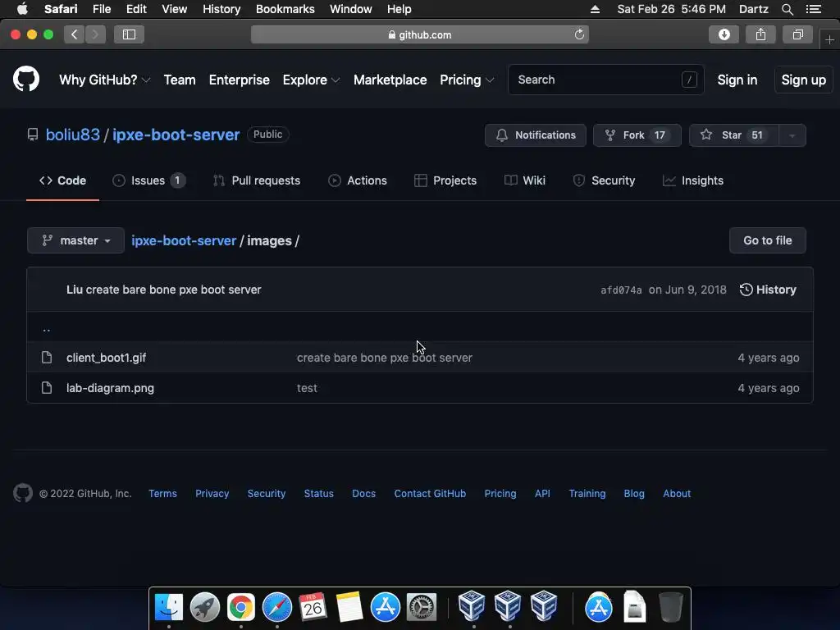This screenshot has width=840, height=630.
Task: Click the file icon beside lab-diagram.png
Action: coord(47,388)
